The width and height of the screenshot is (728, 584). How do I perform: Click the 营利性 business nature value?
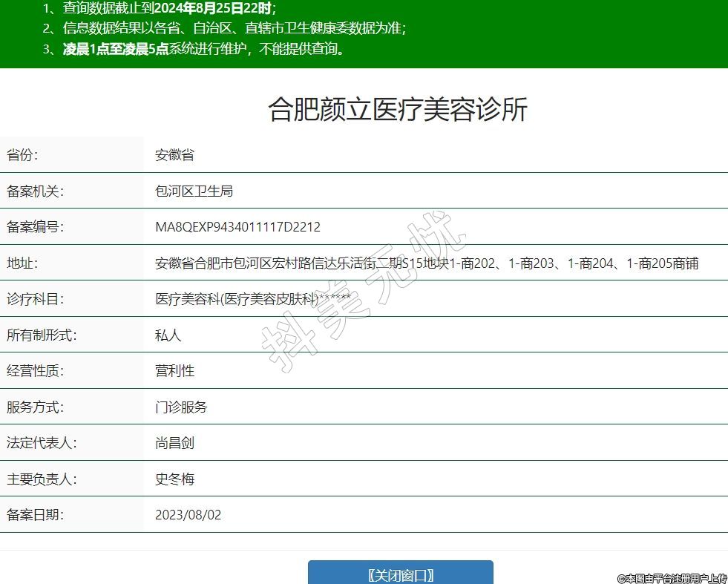(174, 371)
